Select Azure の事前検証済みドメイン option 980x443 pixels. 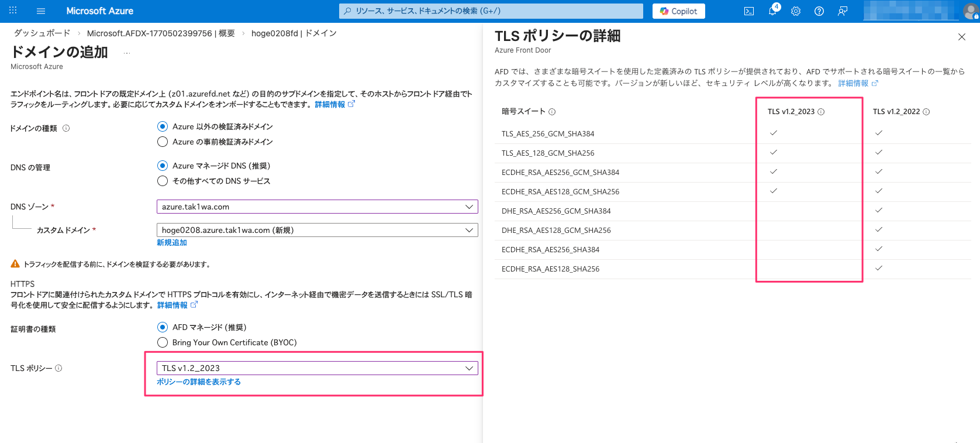coord(215,142)
